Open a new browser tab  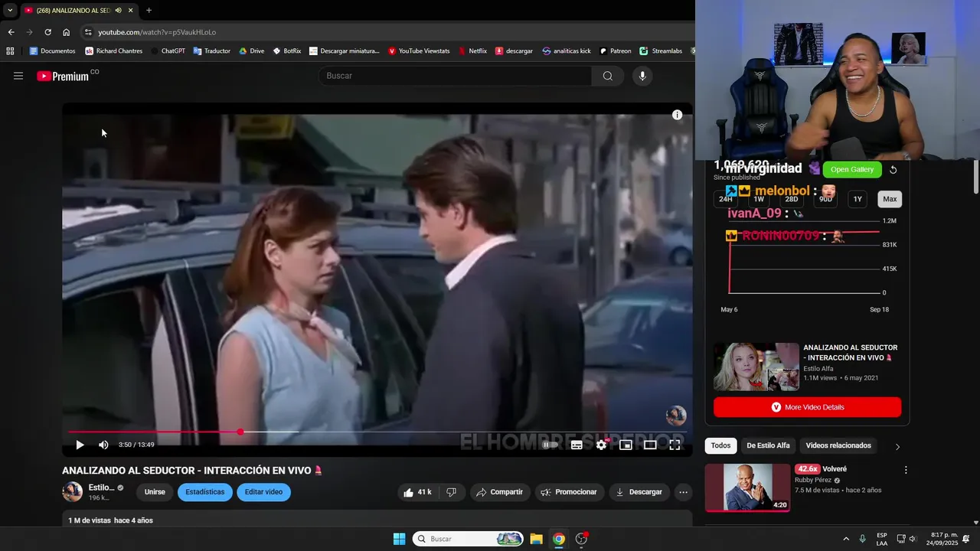pos(149,11)
